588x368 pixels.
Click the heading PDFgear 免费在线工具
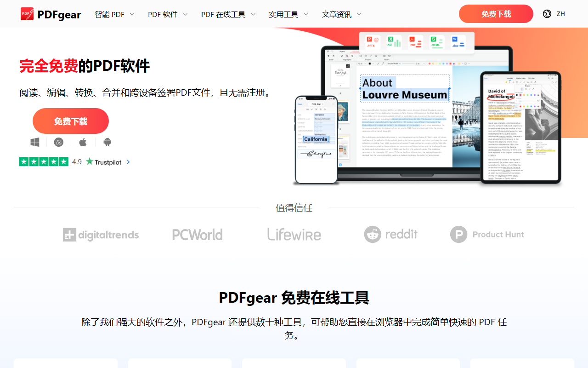point(294,298)
